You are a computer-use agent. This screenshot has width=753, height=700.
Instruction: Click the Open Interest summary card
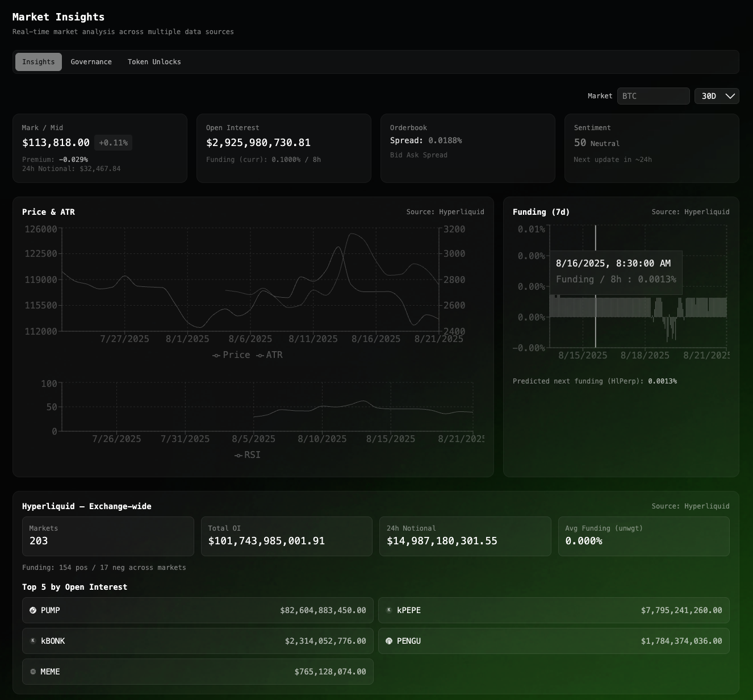coord(283,148)
